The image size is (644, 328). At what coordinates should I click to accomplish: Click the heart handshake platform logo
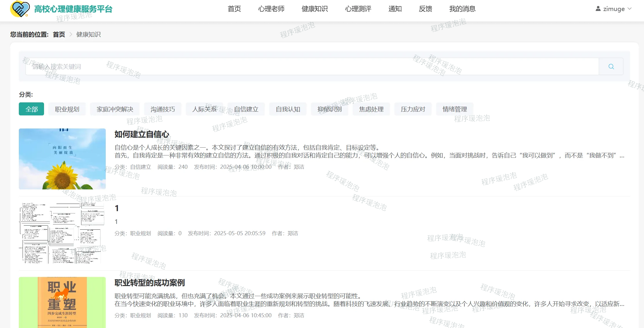(x=20, y=9)
